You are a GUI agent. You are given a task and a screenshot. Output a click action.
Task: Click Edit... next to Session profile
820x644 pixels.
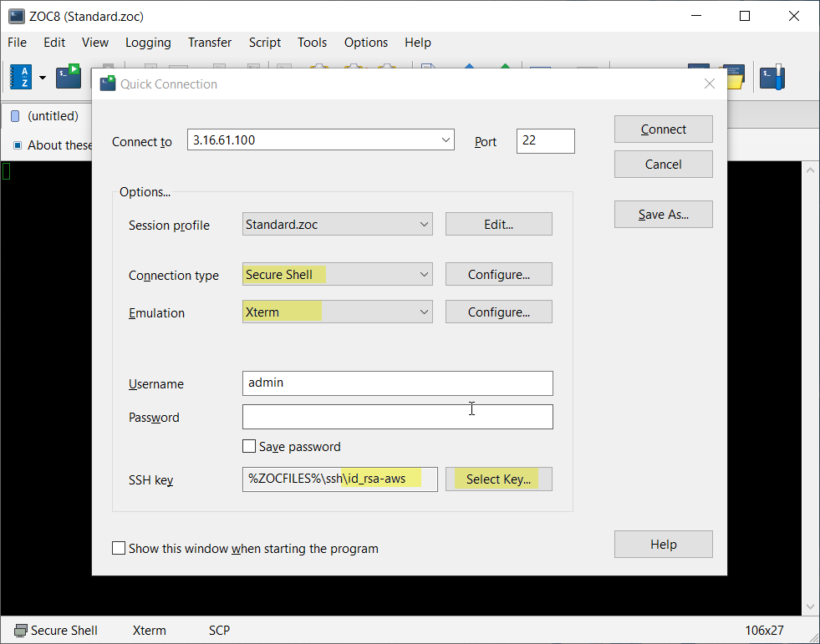[x=498, y=224]
